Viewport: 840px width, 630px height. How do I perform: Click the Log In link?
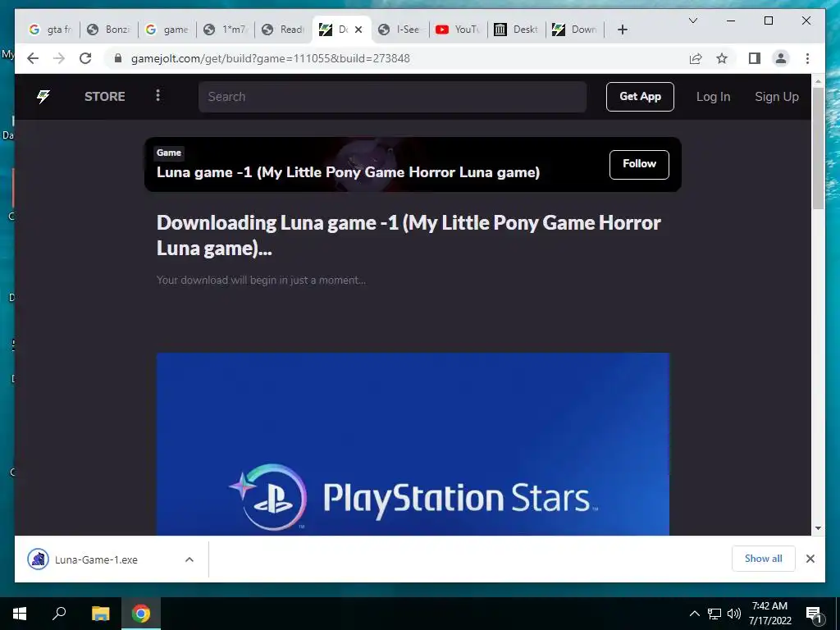tap(713, 97)
